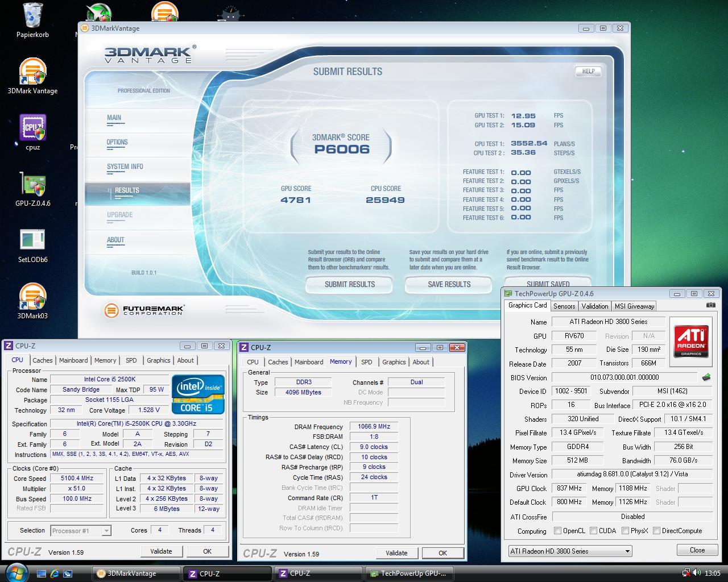The width and height of the screenshot is (728, 582).
Task: Click the 3DMarkVantage title bar icon
Action: point(85,28)
